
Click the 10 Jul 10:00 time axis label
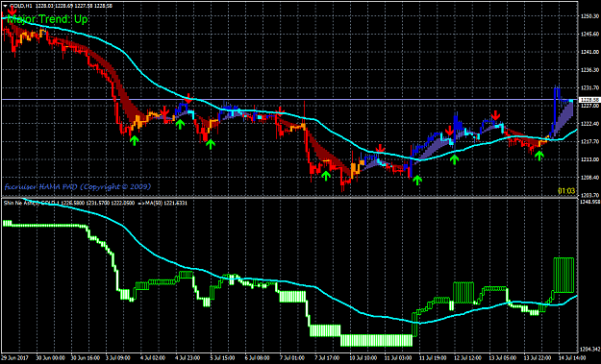click(363, 358)
